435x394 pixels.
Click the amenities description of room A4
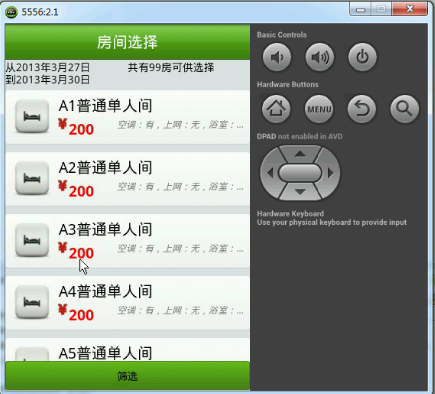click(180, 310)
